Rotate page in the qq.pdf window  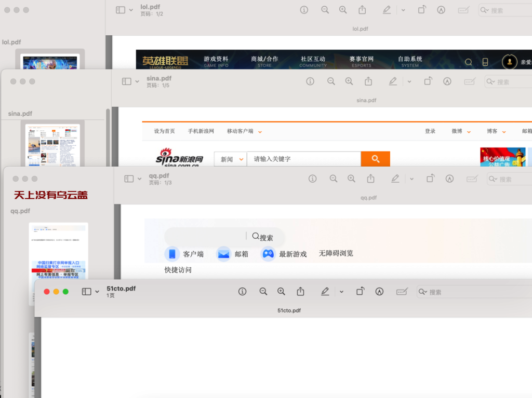(x=431, y=179)
